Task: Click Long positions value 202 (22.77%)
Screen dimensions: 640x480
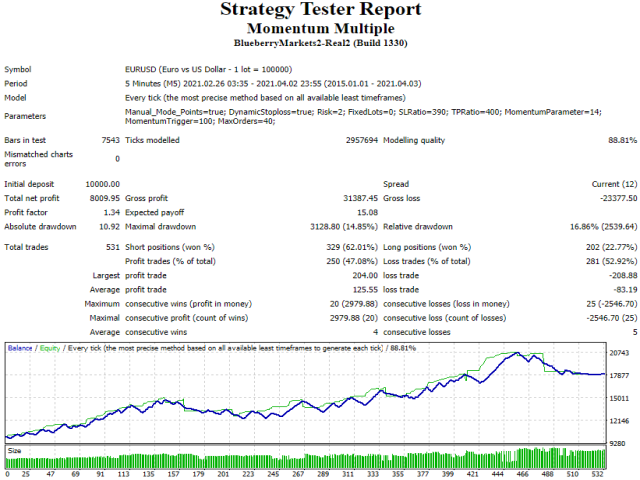Action: 611,247
